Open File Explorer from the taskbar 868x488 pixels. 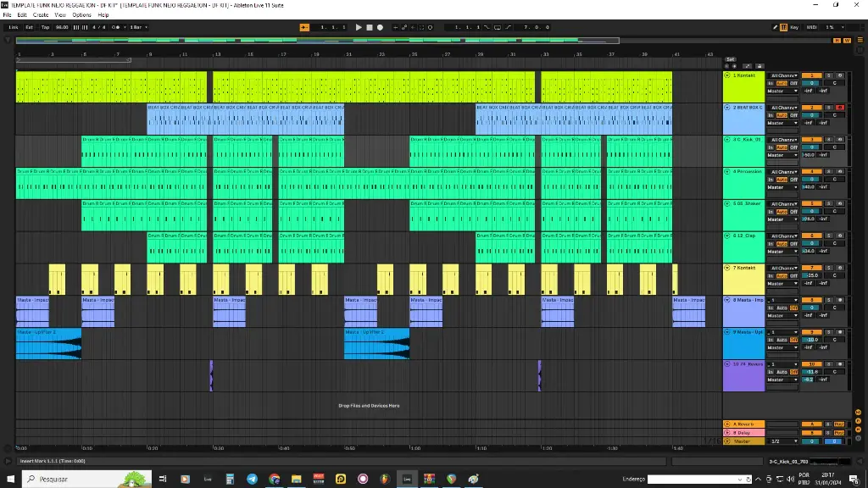[296, 479]
